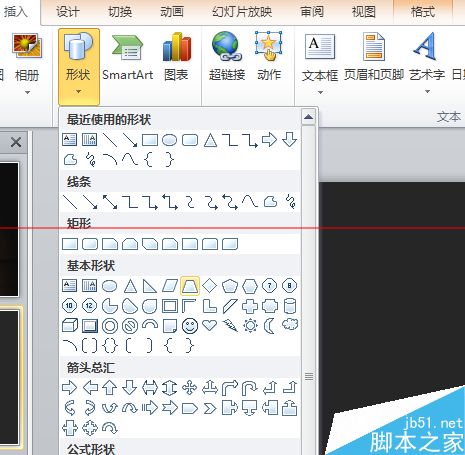Open the 形状 Shapes dropdown
465x455 pixels.
point(79,67)
